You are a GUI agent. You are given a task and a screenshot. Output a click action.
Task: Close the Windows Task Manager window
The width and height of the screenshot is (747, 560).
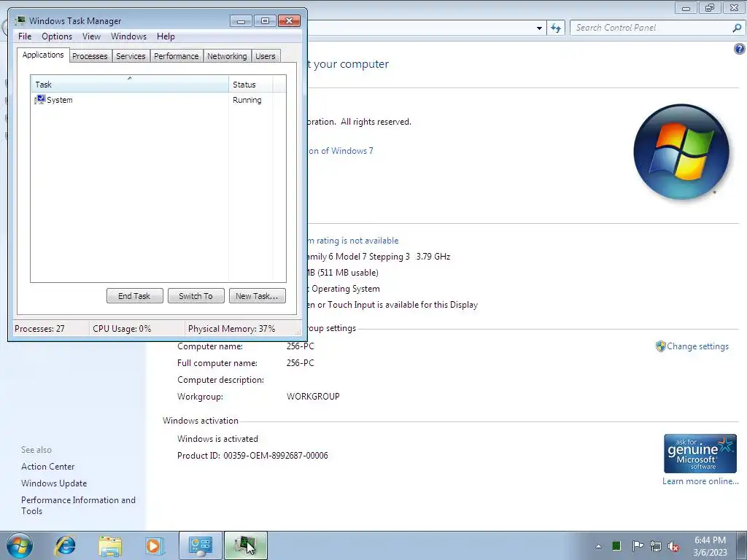click(289, 21)
